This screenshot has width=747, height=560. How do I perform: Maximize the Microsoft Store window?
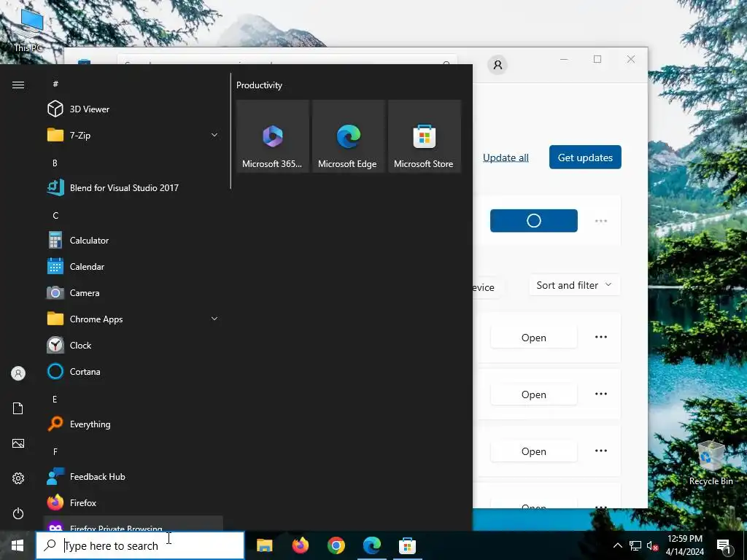pos(597,59)
